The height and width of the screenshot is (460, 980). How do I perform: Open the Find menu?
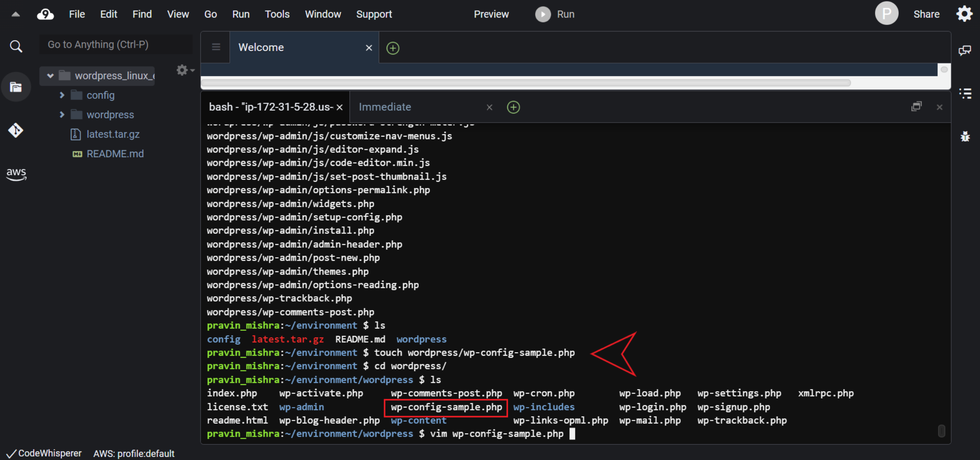(x=142, y=14)
